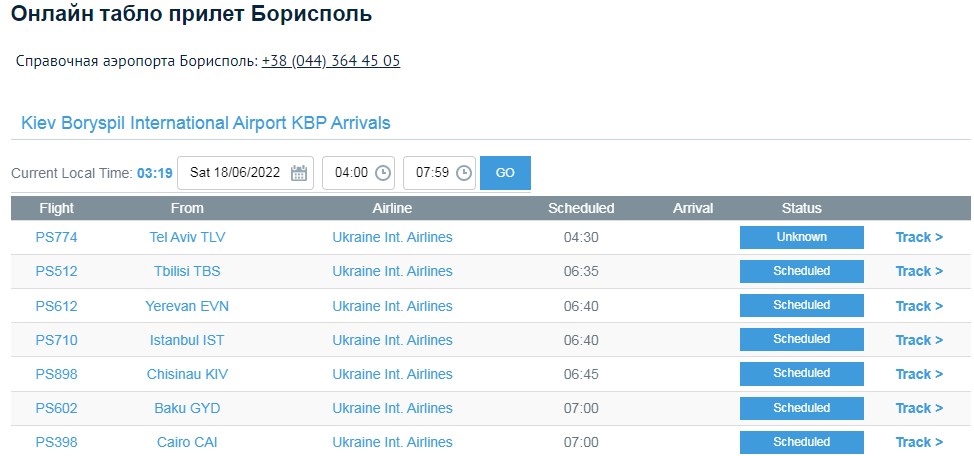Select the 04:00 start time field
The image size is (974, 456).
pyautogui.click(x=358, y=173)
